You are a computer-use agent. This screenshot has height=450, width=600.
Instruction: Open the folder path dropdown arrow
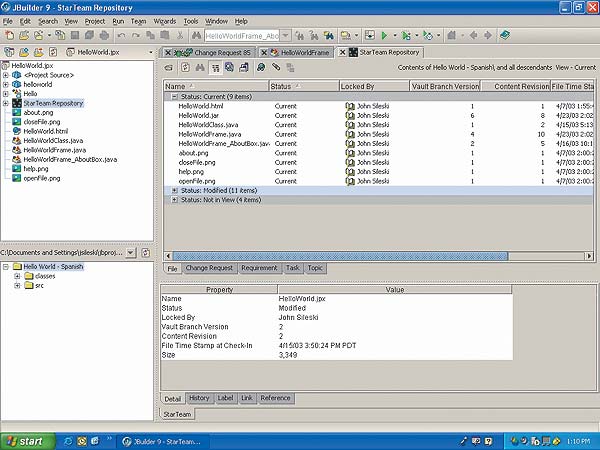click(130, 253)
